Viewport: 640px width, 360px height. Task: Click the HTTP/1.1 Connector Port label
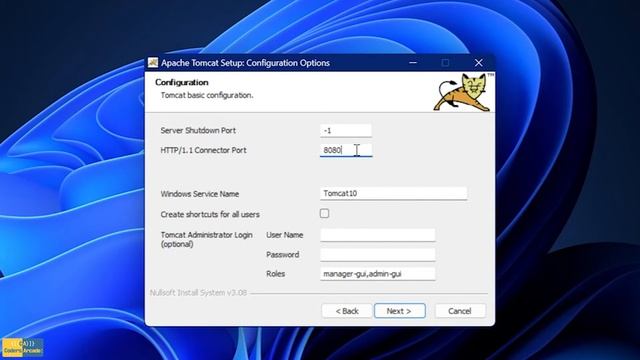203,150
